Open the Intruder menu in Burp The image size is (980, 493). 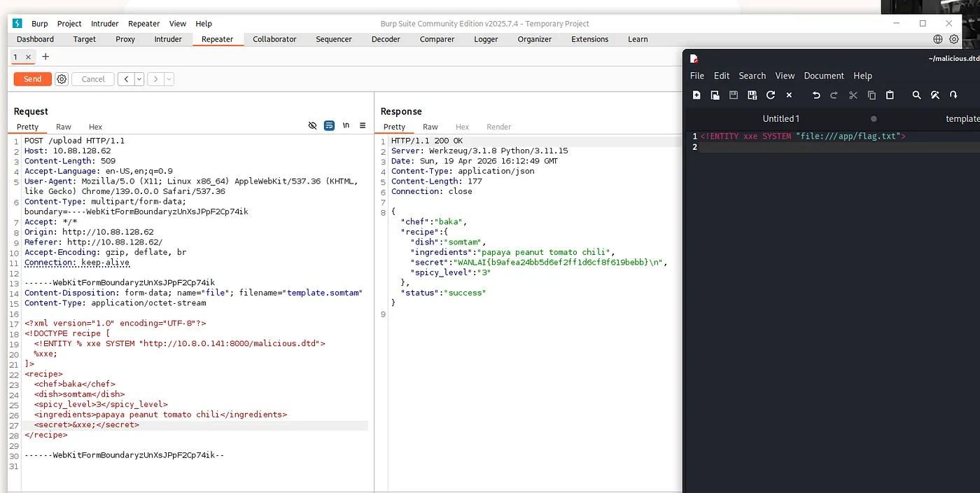pos(105,24)
